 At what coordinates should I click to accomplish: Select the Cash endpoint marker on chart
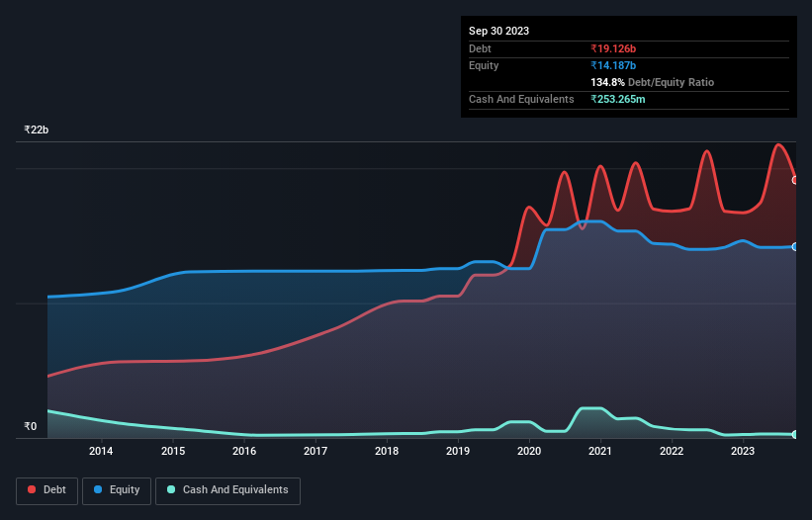pyautogui.click(x=795, y=435)
